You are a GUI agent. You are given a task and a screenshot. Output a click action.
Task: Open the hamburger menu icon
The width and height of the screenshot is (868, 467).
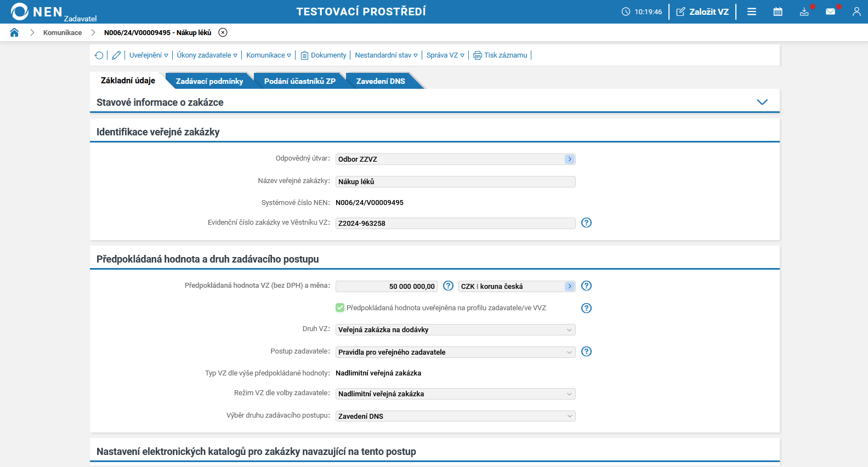coord(752,12)
